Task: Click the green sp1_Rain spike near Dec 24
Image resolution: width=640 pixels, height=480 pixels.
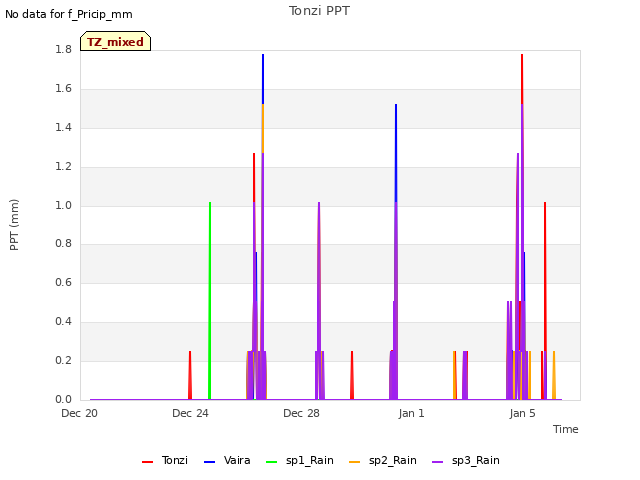Action: [x=210, y=300]
